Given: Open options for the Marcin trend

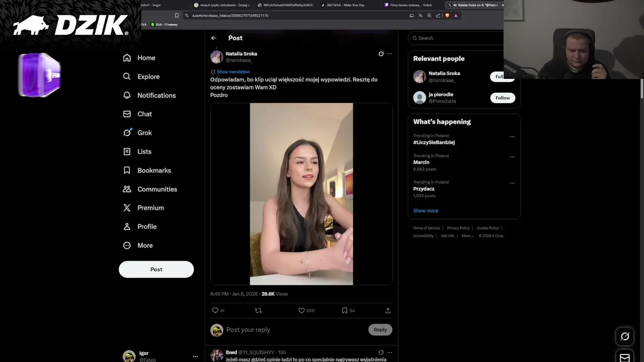Looking at the screenshot, I should point(512,157).
